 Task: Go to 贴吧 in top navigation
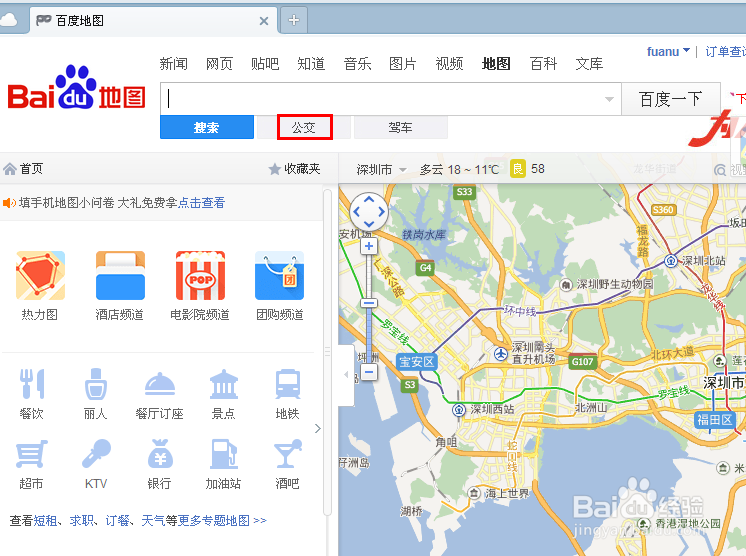(265, 64)
